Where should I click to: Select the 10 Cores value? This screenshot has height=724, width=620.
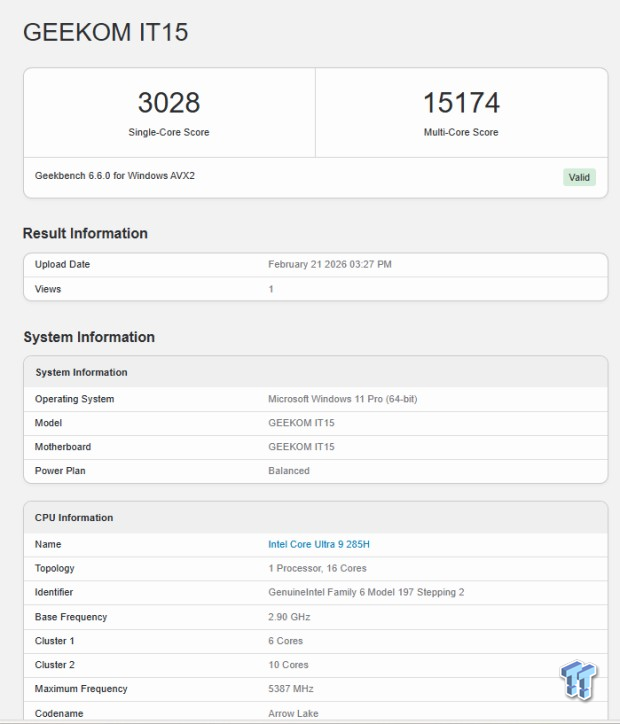[x=289, y=665]
